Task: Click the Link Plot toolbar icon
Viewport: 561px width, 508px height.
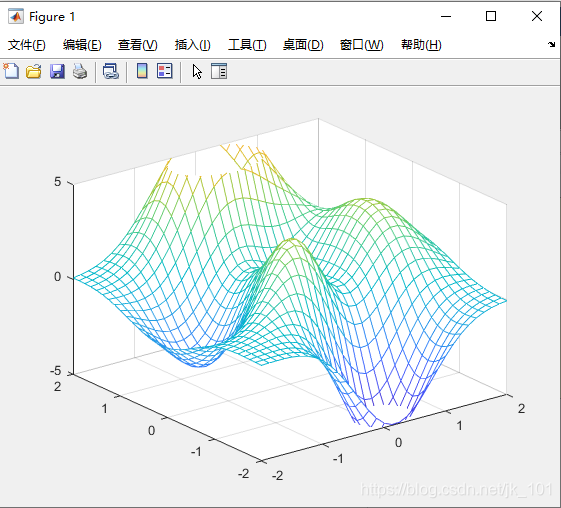Action: coord(111,71)
